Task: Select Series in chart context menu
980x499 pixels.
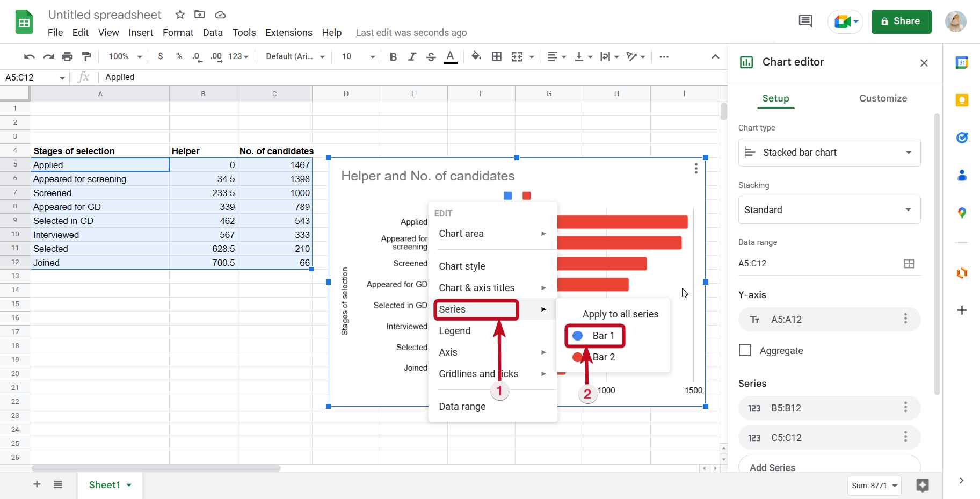Action: click(x=492, y=309)
